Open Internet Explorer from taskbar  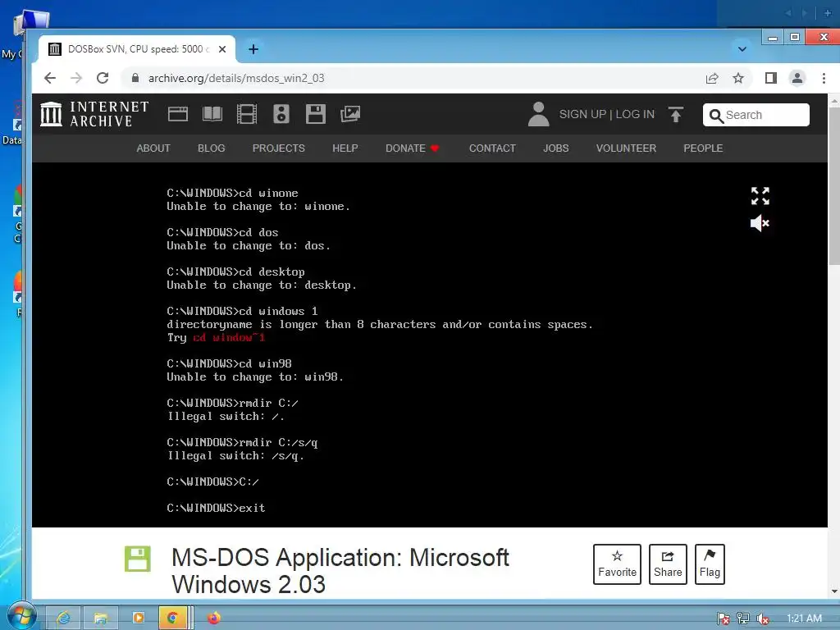(x=63, y=619)
